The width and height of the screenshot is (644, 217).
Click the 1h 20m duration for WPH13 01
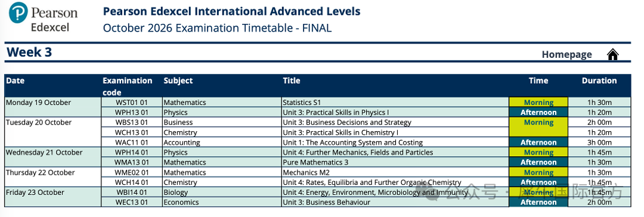tap(599, 112)
